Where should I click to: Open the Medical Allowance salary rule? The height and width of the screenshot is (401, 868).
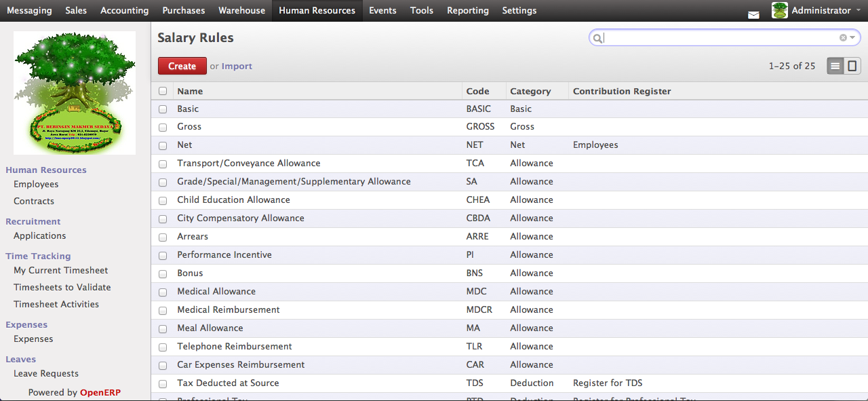pyautogui.click(x=216, y=291)
